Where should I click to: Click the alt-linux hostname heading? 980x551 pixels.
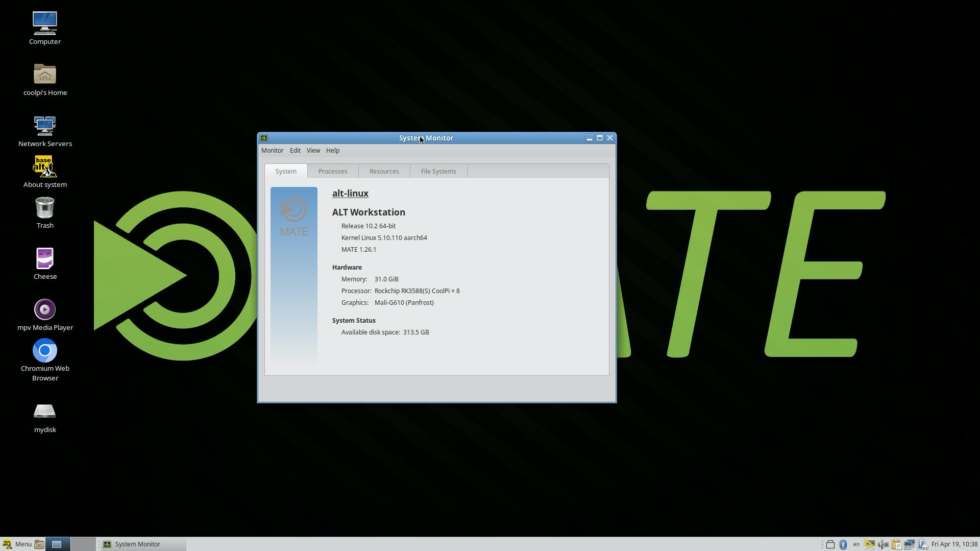350,194
